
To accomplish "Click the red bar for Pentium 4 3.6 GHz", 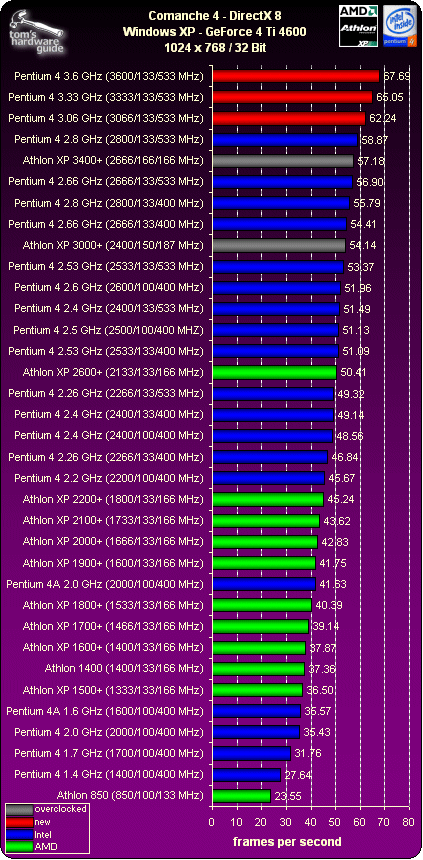I will [x=296, y=76].
